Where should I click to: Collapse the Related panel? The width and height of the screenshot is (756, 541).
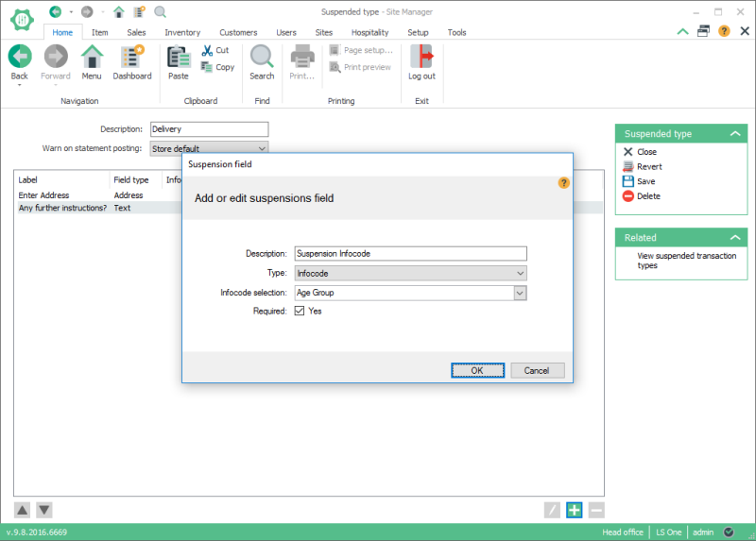tap(735, 238)
